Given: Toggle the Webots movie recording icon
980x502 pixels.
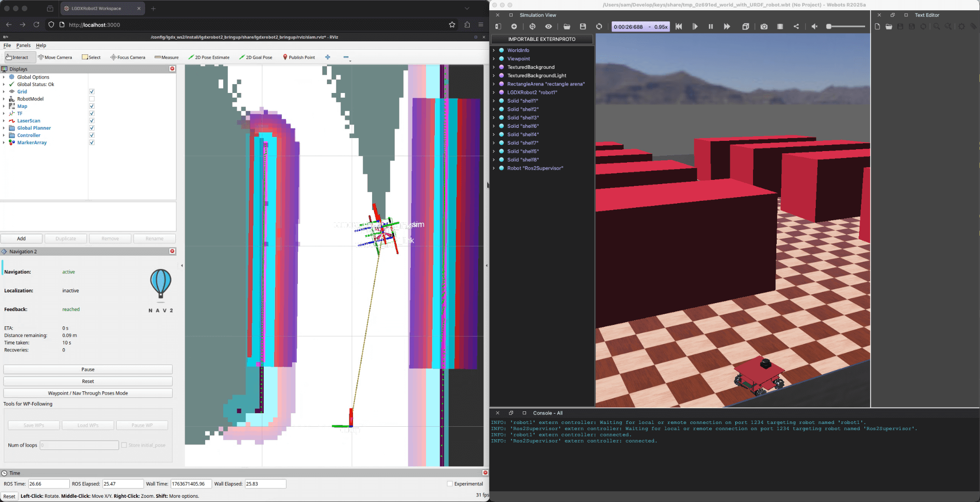Looking at the screenshot, I should coord(780,26).
